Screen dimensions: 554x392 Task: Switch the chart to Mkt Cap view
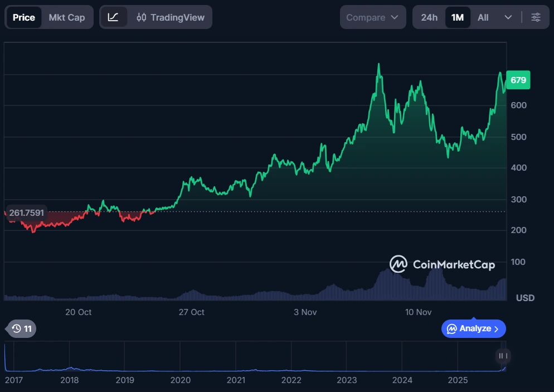coord(66,17)
